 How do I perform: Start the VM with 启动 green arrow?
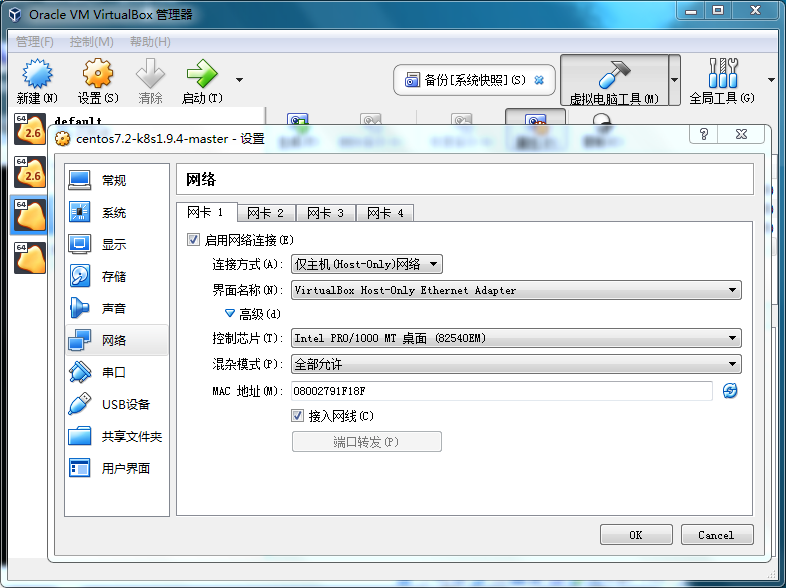[x=202, y=74]
